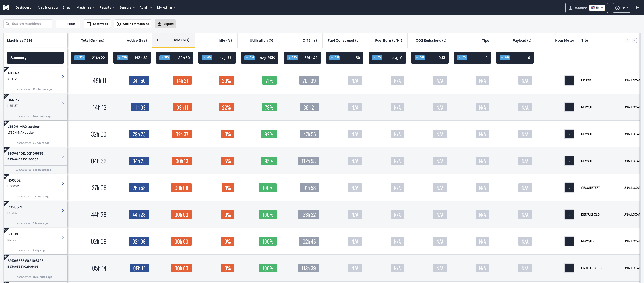Click the 123h 32 off hours badge
The width and height of the screenshot is (644, 283).
308,214
